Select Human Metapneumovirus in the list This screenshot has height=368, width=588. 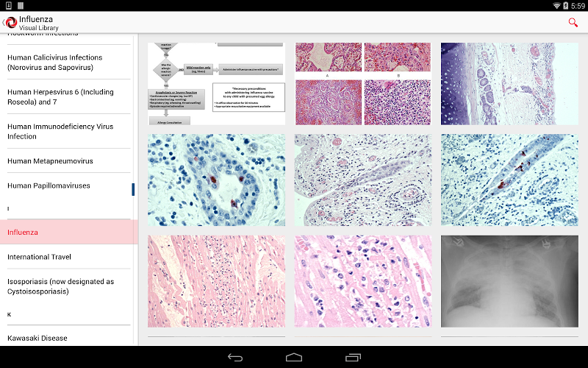click(x=68, y=160)
